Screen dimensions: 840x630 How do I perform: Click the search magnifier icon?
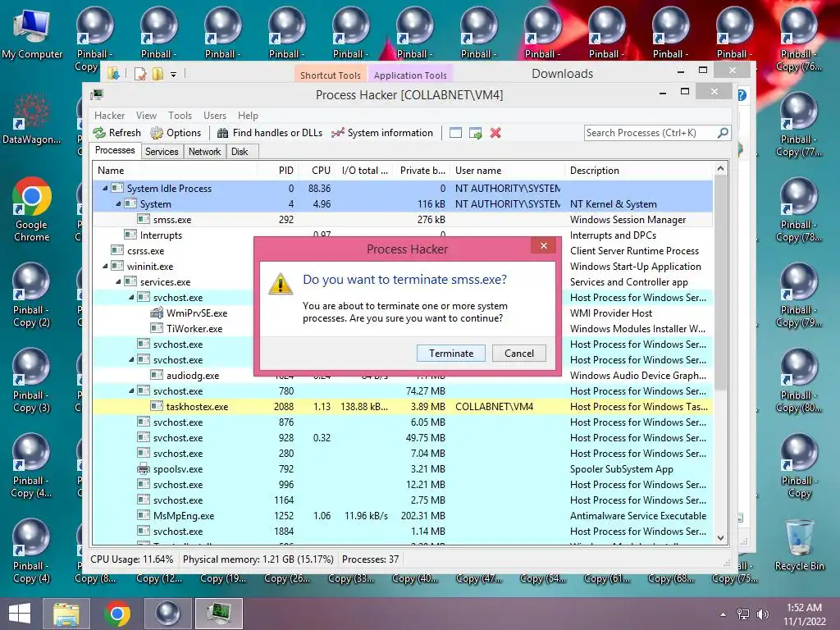pyautogui.click(x=723, y=132)
